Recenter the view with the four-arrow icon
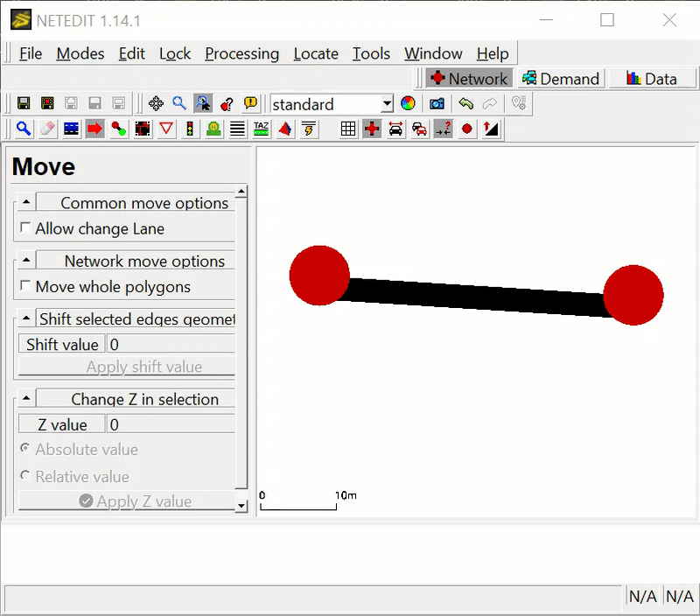The height and width of the screenshot is (616, 700). tap(156, 103)
